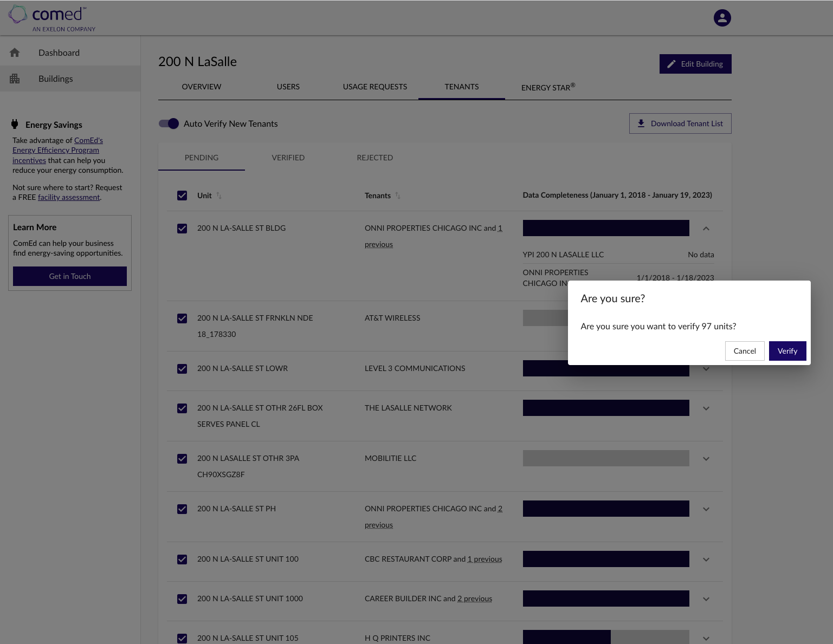Open the facility assessment link
This screenshot has width=833, height=644.
point(69,197)
